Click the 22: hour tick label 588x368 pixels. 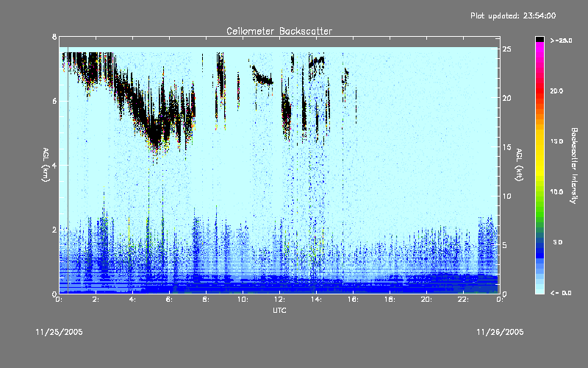[x=463, y=300]
